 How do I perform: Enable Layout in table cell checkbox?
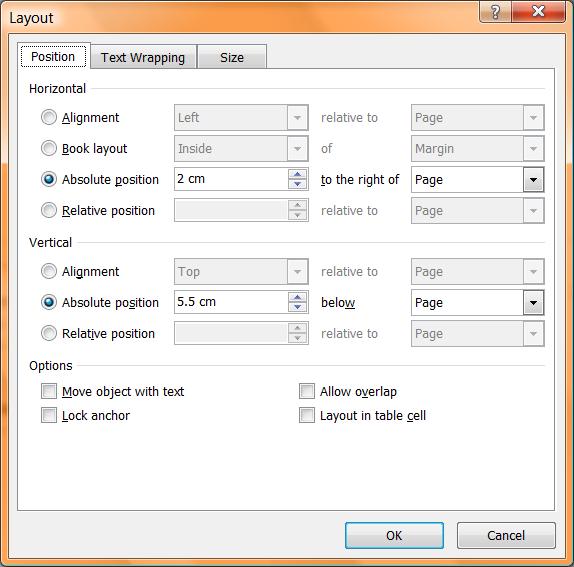click(x=307, y=415)
